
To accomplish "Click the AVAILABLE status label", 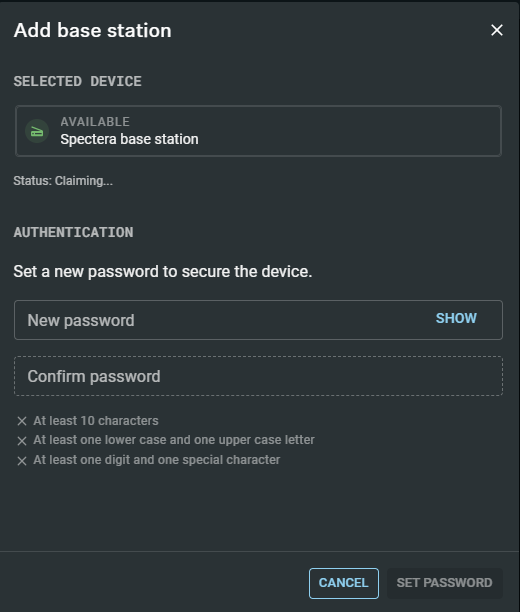I will pos(95,122).
